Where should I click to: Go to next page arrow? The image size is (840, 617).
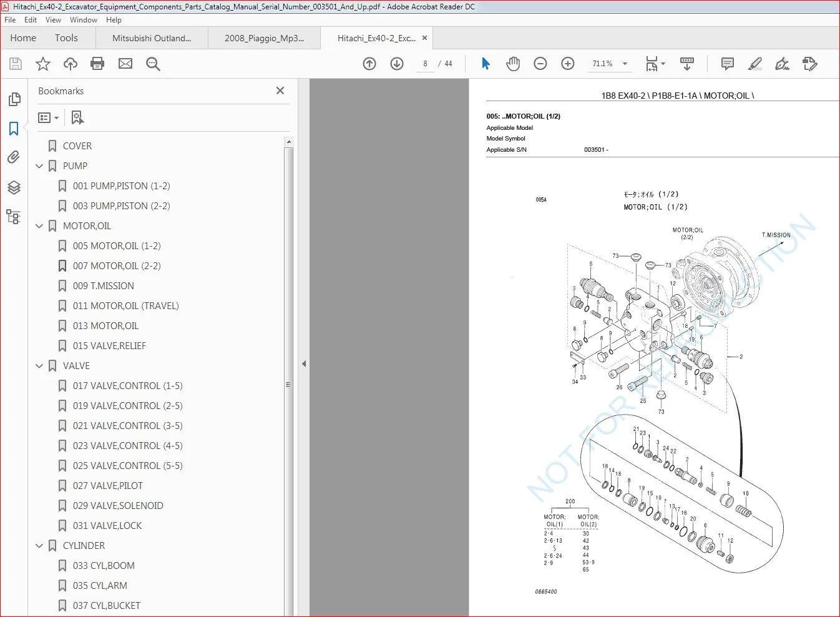click(x=397, y=64)
